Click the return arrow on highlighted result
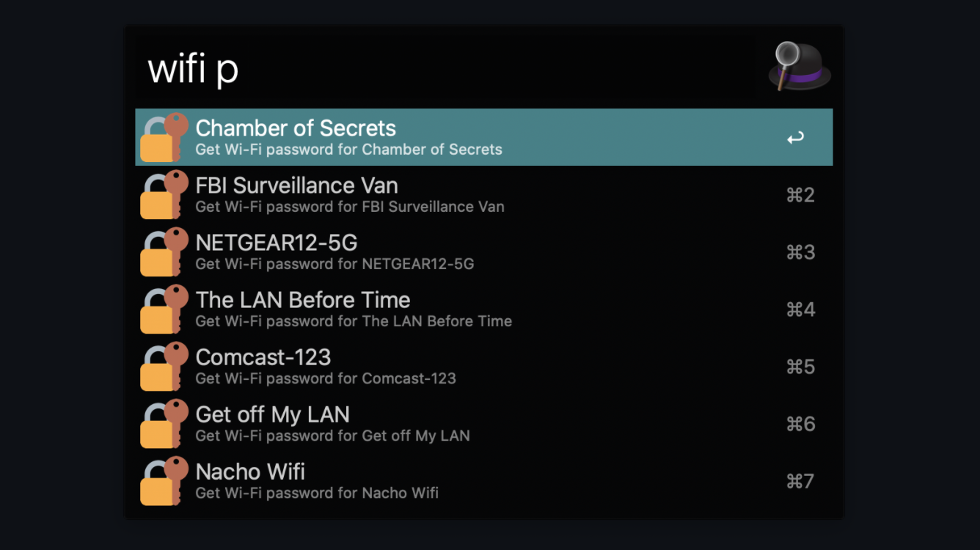Viewport: 980px width, 550px height. click(x=795, y=138)
